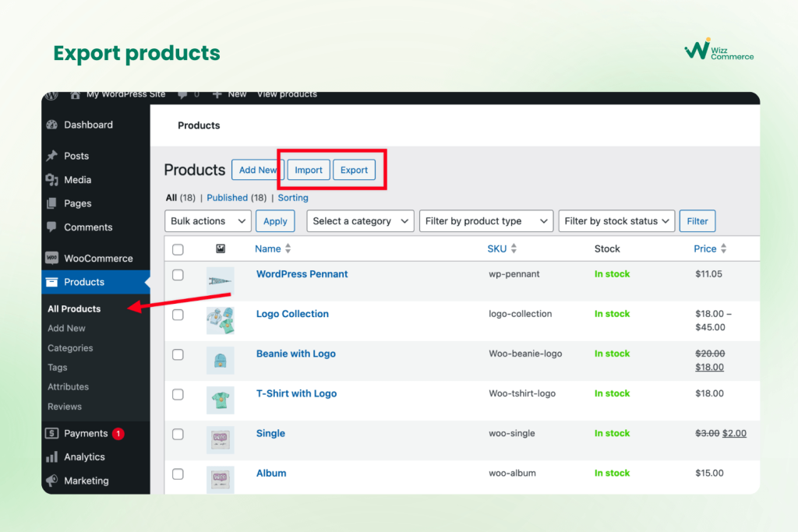The image size is (798, 532).
Task: Open the T-Shirt with Logo thumbnail
Action: (x=221, y=400)
